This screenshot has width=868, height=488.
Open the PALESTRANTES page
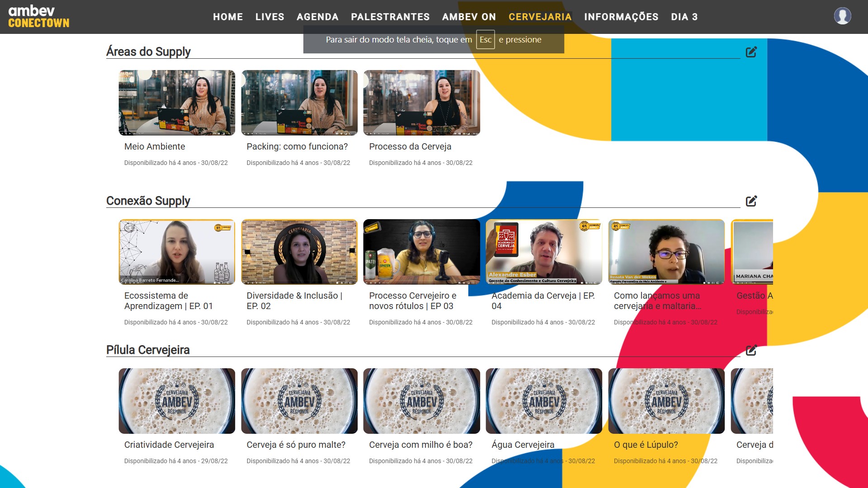(x=390, y=17)
